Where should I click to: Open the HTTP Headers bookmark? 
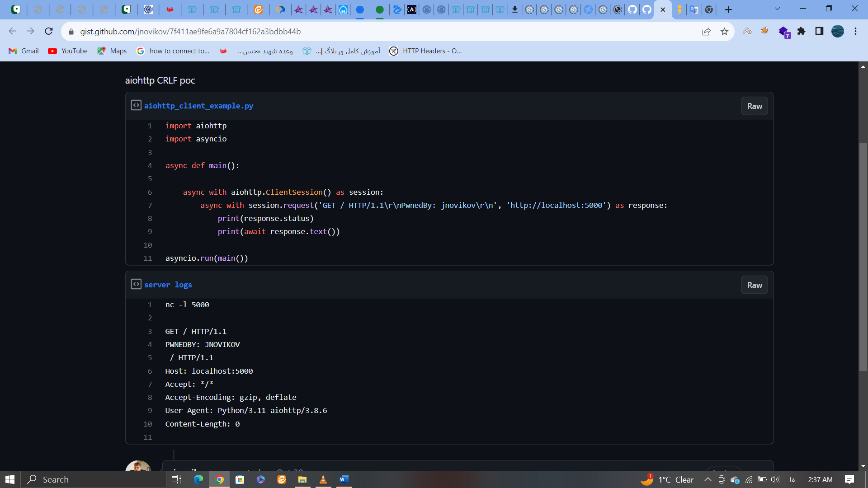pos(425,51)
